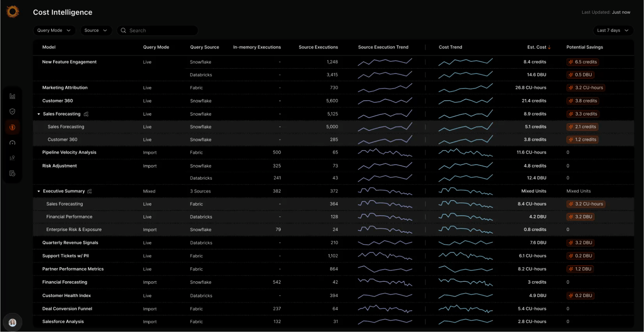Screen dimensions: 644x332
Task: Select the New Feature Engagement model name
Action: 69,62
